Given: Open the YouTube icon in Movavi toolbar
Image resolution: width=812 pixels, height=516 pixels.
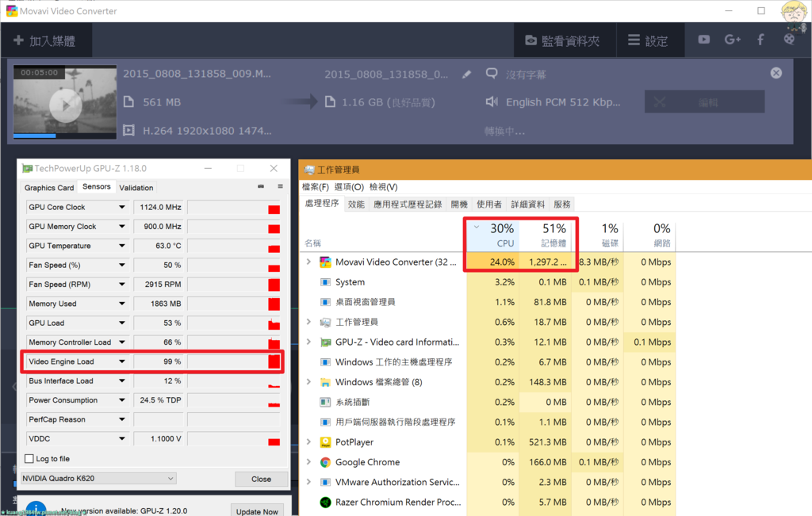Looking at the screenshot, I should (704, 40).
